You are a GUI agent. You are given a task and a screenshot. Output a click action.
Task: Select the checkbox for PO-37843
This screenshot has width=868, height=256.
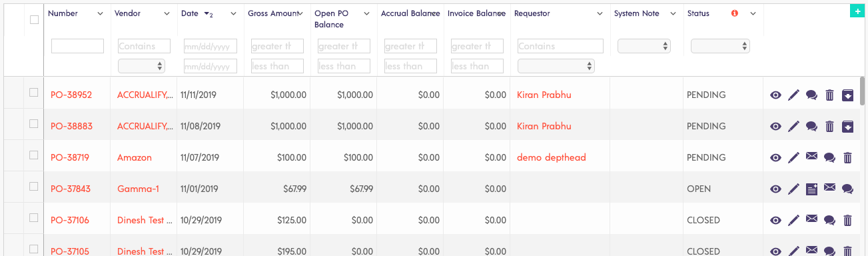coord(34,187)
